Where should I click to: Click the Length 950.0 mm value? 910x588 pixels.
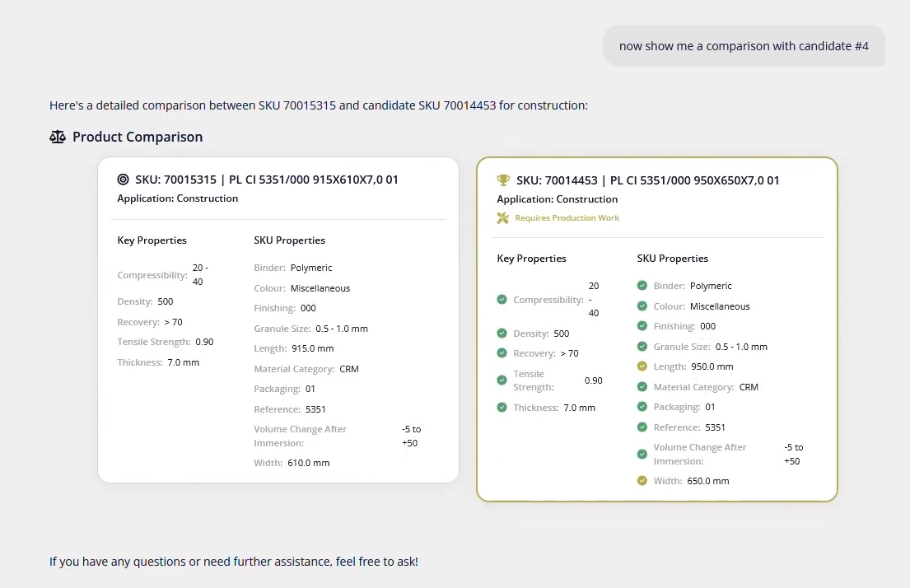click(712, 366)
